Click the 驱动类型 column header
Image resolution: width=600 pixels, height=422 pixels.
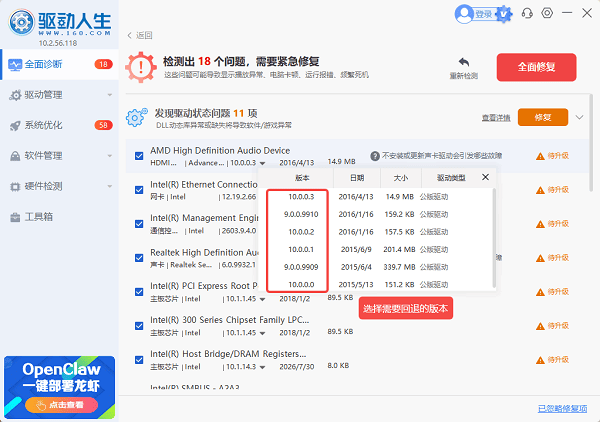[451, 178]
